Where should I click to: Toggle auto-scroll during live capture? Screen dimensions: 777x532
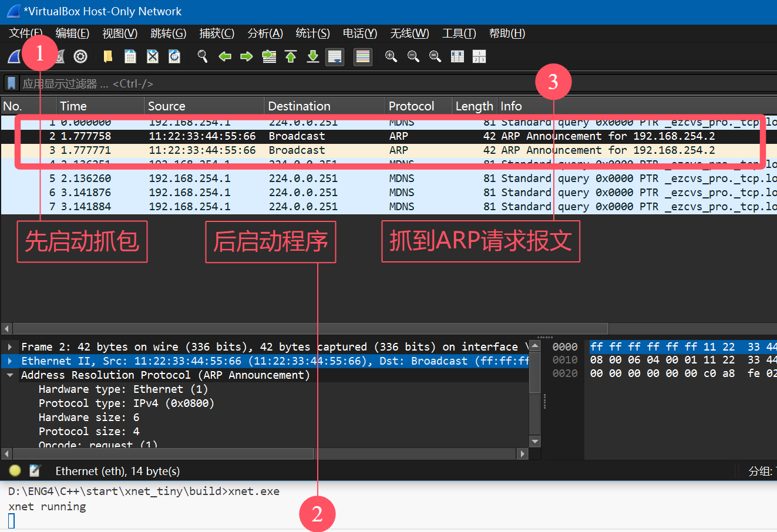click(335, 56)
